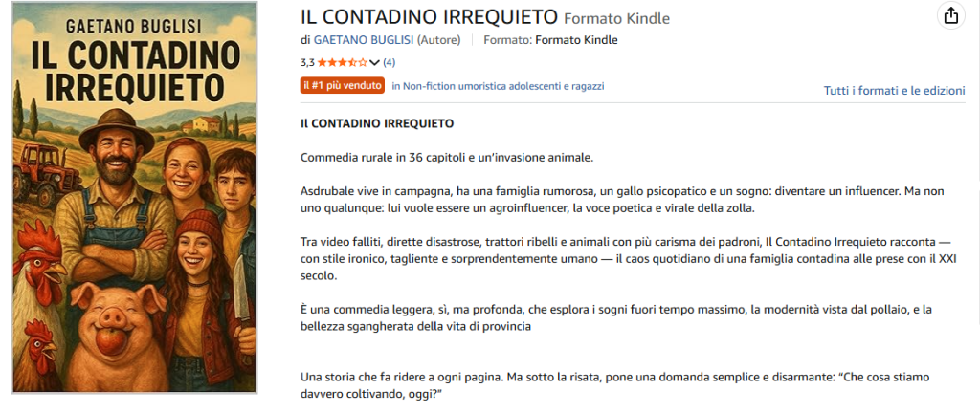Image resolution: width=980 pixels, height=413 pixels.
Task: Click the '(Autore)' label after author name
Action: 438,40
